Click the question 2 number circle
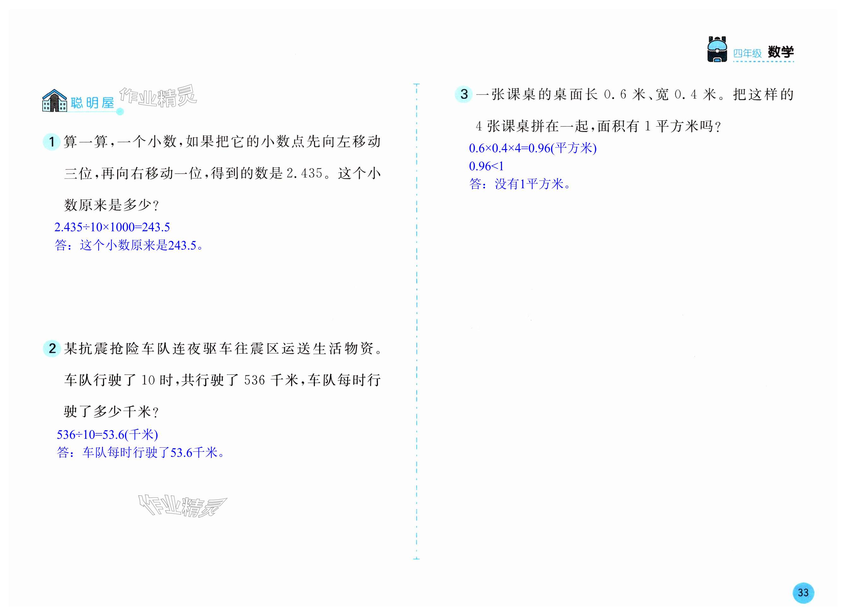Screen dimensions: 846x616 (52, 348)
